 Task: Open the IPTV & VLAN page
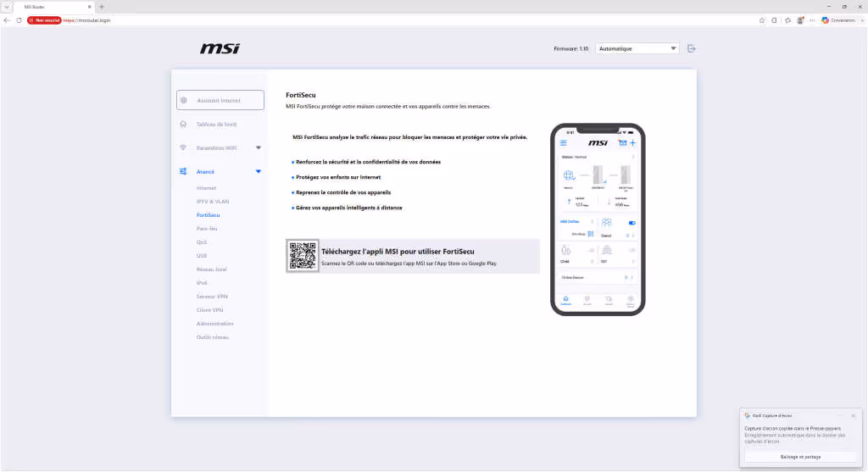213,202
